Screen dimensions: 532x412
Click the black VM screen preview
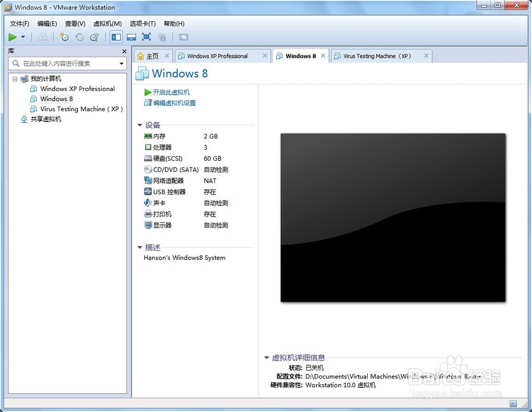click(393, 218)
